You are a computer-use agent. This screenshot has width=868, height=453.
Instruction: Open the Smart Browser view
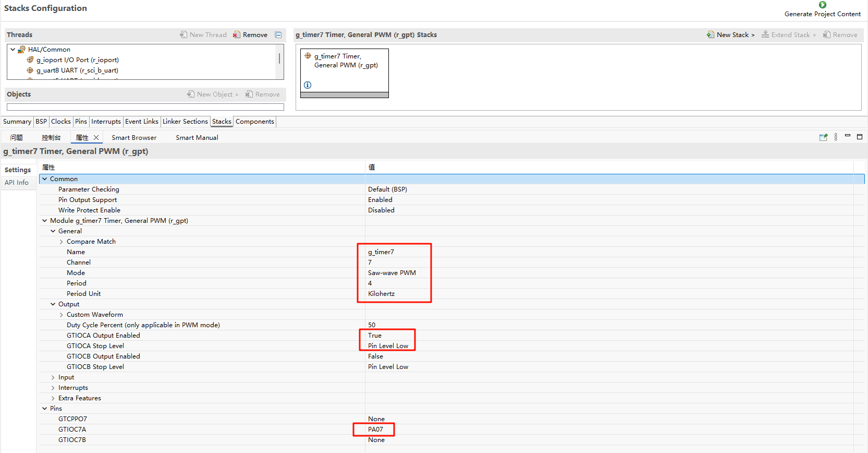[x=134, y=138]
